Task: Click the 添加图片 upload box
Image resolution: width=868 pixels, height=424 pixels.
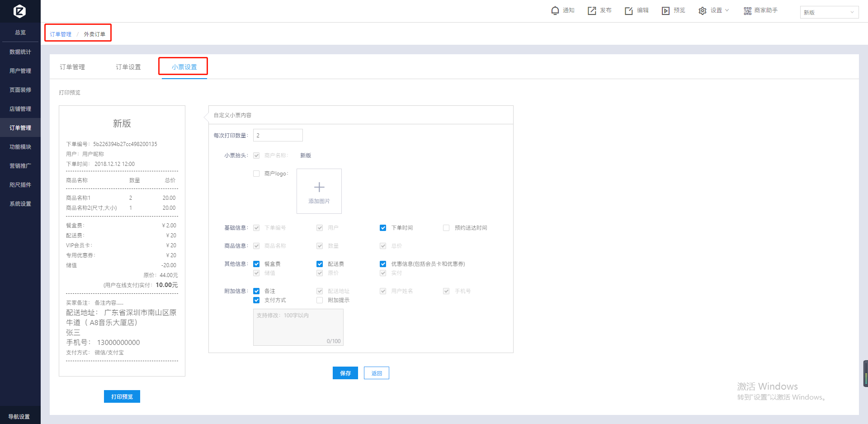Action: coord(319,191)
